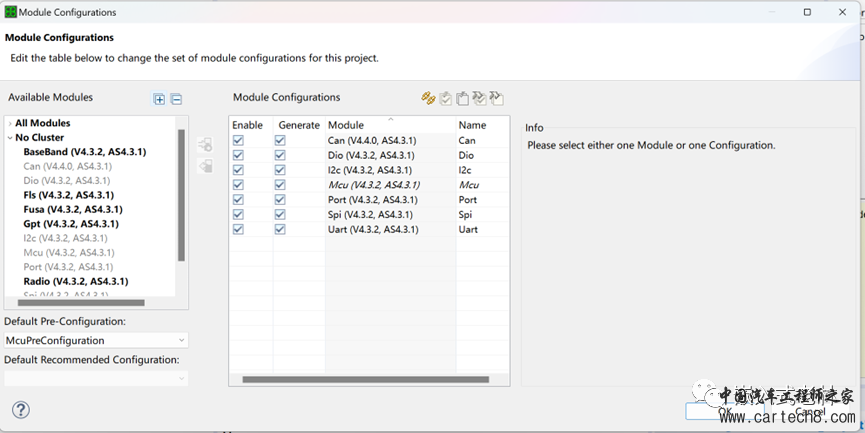Screen dimensions: 865x433
Task: Toggle Enable checkbox in Dio row
Action: (x=238, y=156)
